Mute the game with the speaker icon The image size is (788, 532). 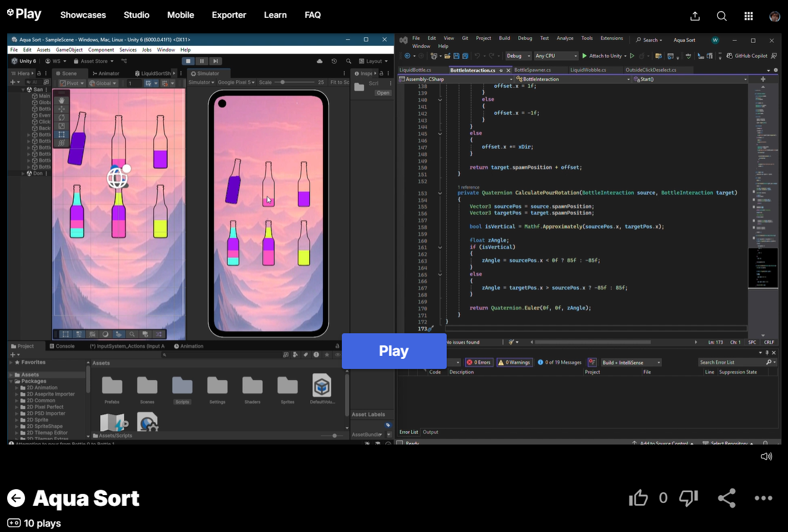767,456
